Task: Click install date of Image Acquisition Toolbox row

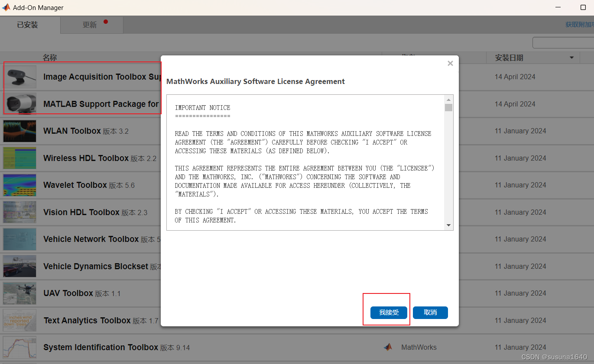Action: (x=515, y=77)
